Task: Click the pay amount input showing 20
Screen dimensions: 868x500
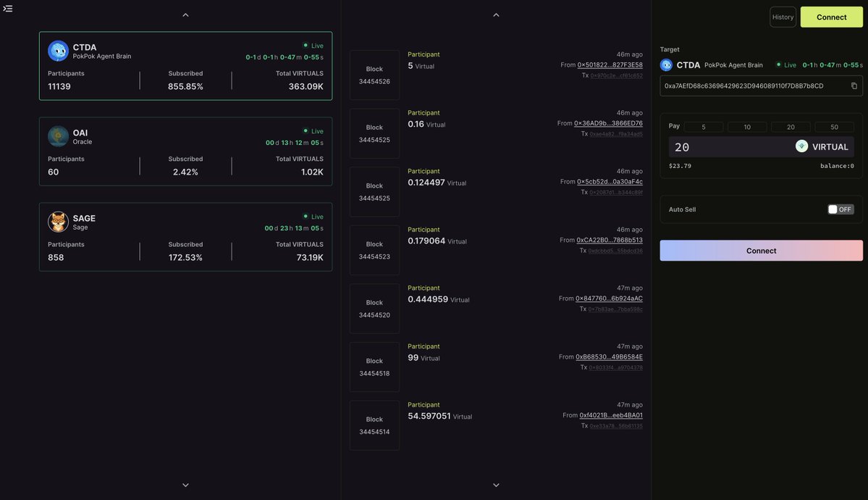Action: (730, 147)
